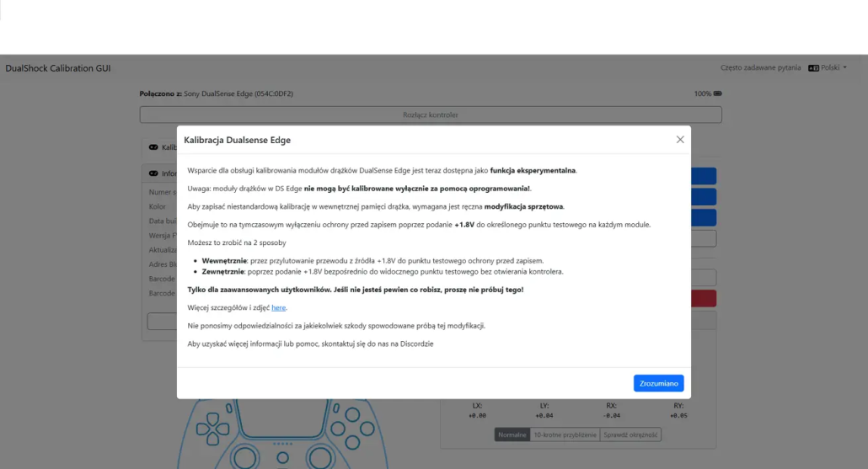Click the gamepad icon on the Kalibracja tab
The height and width of the screenshot is (469, 868).
153,147
